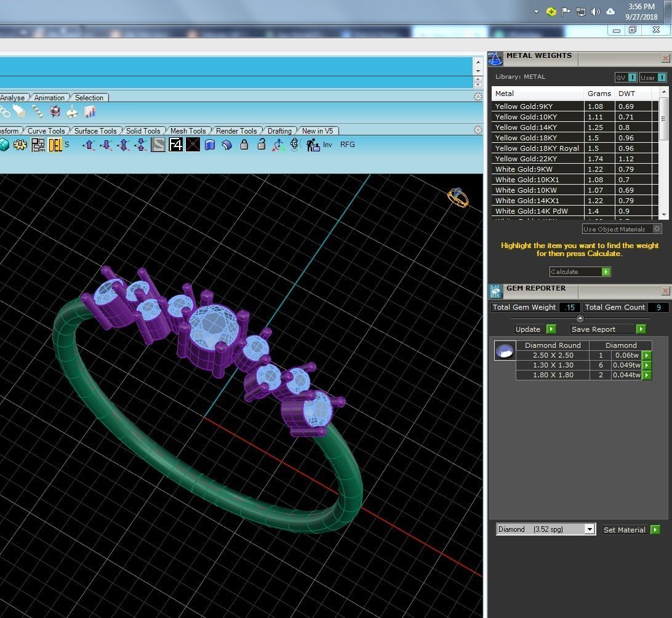Click the Gem Reporter divider slider handle

pyautogui.click(x=580, y=318)
